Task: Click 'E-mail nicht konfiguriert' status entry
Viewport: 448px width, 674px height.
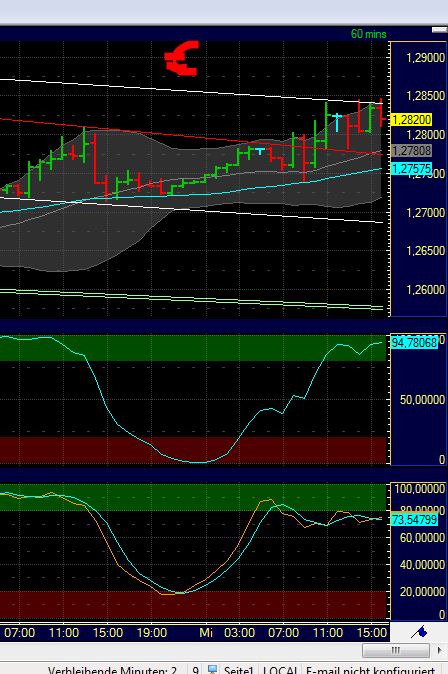Action: [371, 670]
